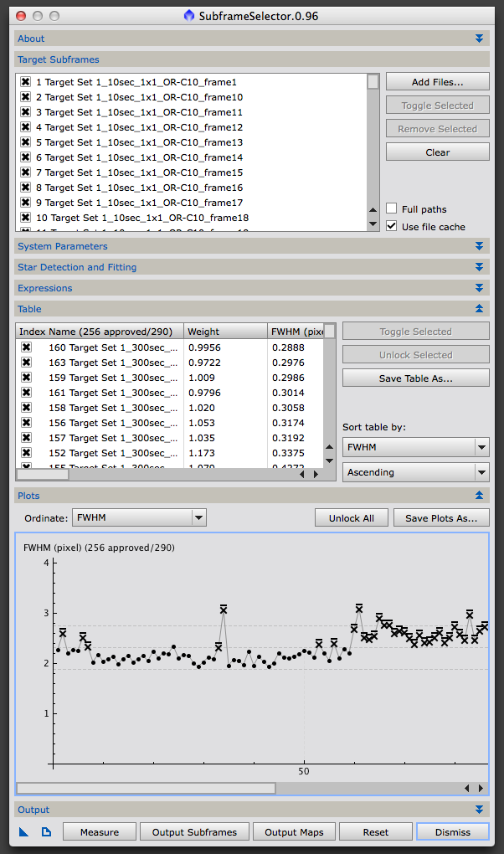Click the Browse Documentation page icon
Viewport: 504px width, 854px height.
click(46, 831)
